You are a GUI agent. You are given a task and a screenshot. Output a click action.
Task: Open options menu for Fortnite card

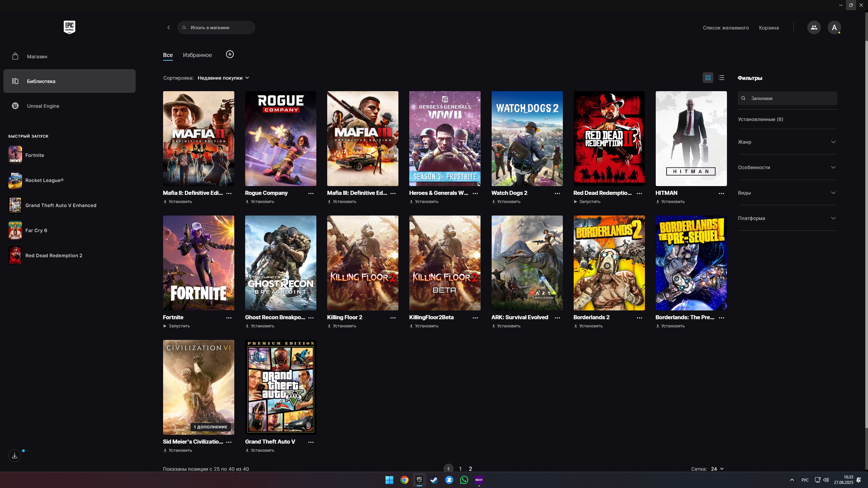[229, 318]
